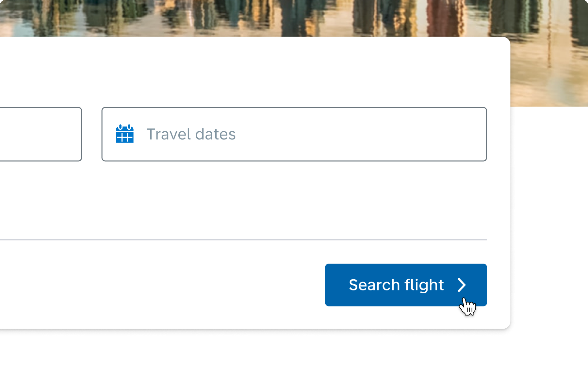Click the water reflection banner image at top
Screen dimensions: 588x392
pos(255,18)
